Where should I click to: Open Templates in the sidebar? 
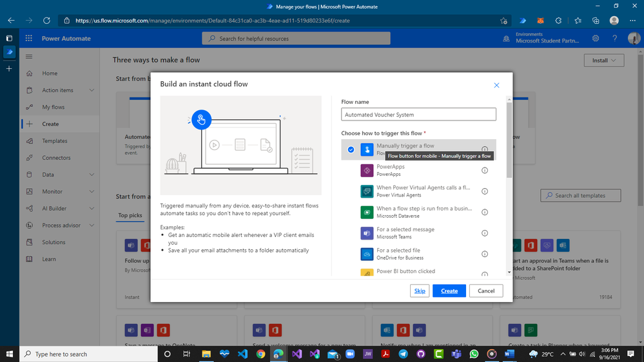pyautogui.click(x=55, y=141)
